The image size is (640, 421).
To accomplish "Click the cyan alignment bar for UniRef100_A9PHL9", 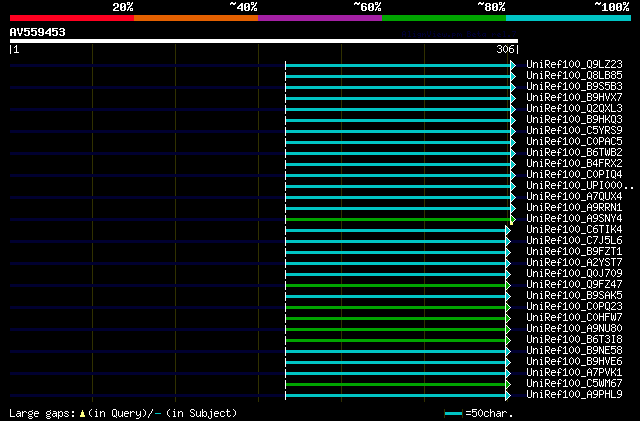I will [396, 396].
